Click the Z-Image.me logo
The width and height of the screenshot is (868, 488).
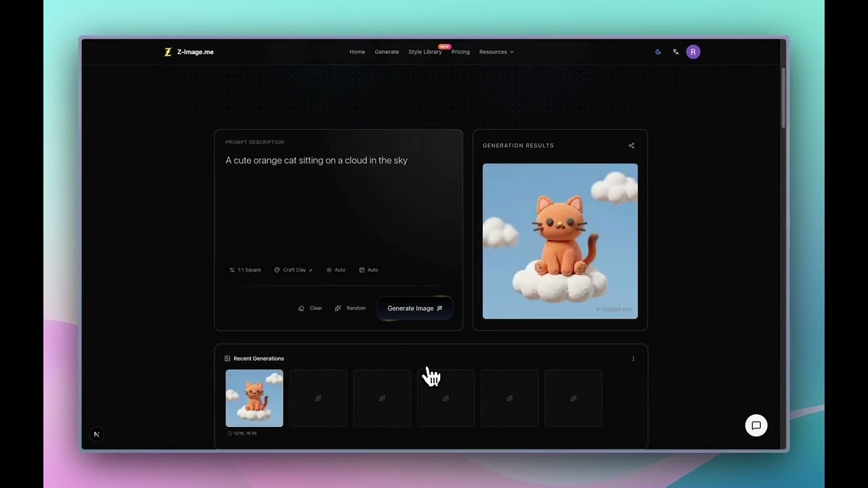(x=189, y=52)
